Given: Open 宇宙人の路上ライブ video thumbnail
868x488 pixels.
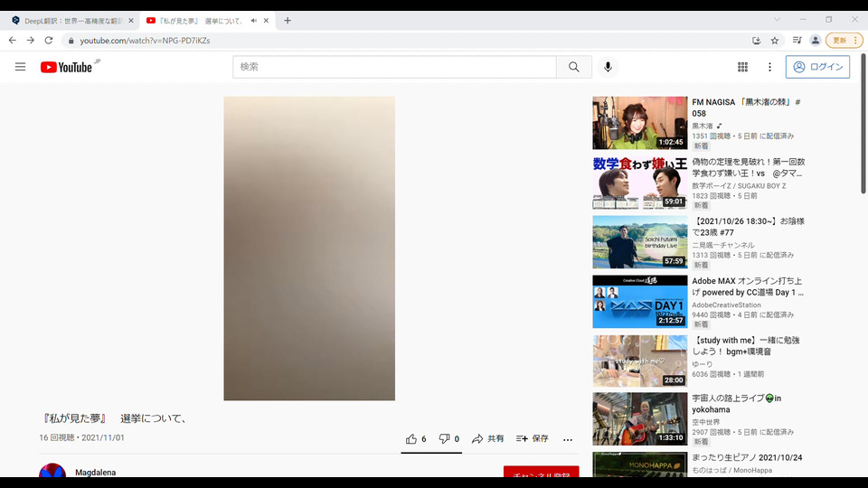Looking at the screenshot, I should tap(640, 418).
